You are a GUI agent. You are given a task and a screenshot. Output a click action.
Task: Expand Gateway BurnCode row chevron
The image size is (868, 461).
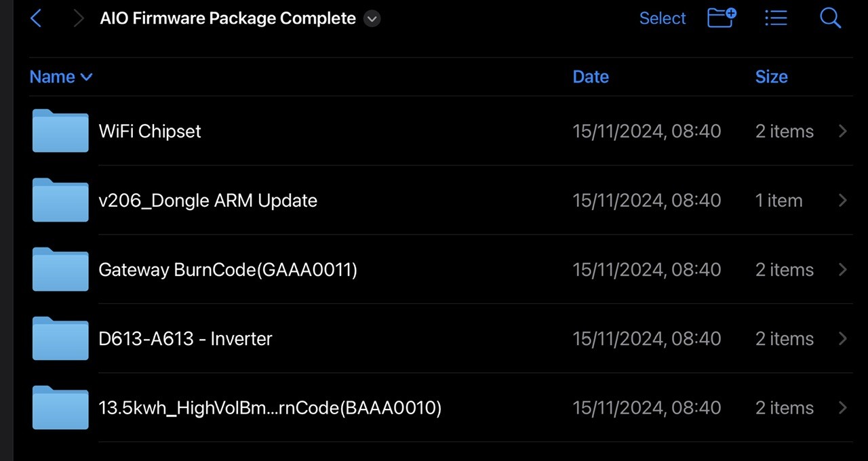[x=843, y=269]
